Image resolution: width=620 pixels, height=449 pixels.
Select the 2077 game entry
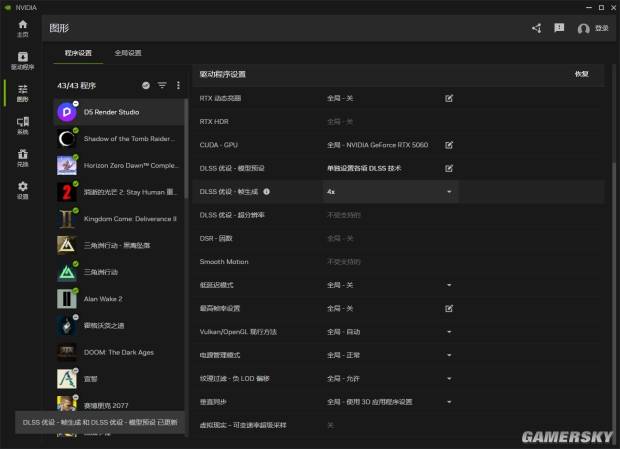(x=118, y=405)
